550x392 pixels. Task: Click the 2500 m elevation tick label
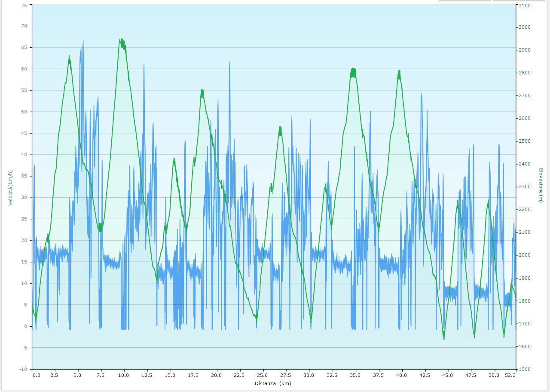tap(524, 141)
